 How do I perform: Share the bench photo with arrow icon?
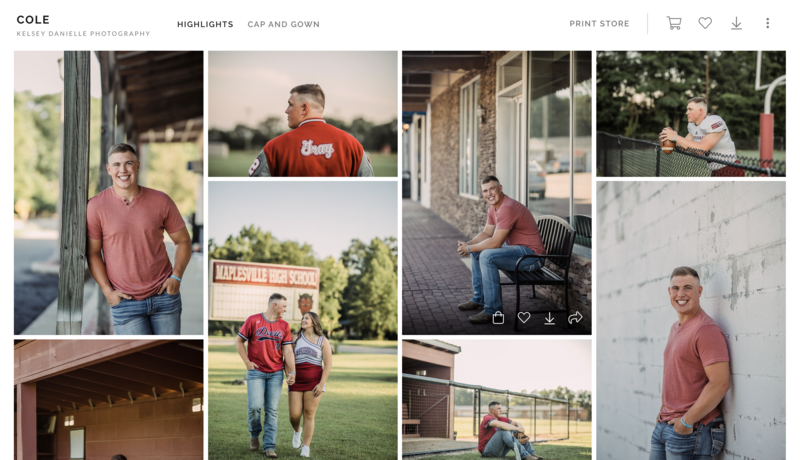click(x=575, y=318)
